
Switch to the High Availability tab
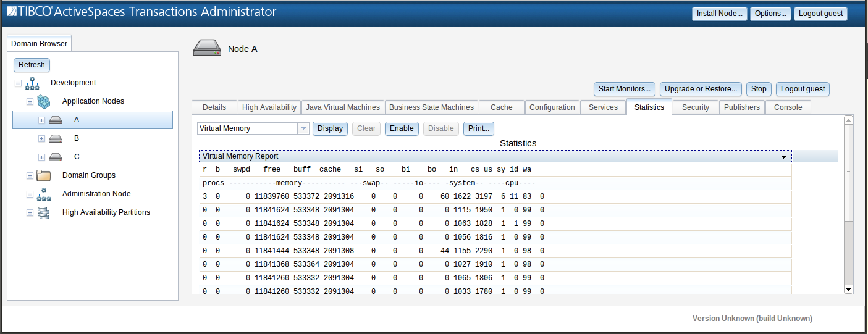point(269,107)
